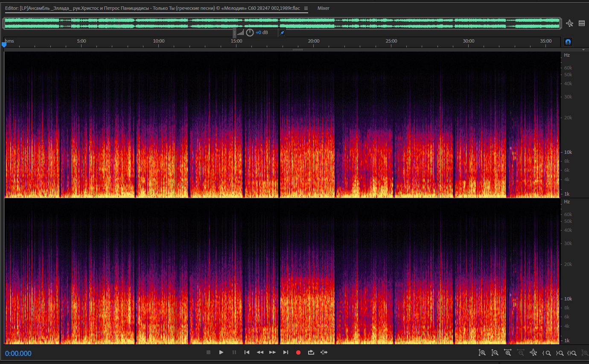
Task: Click the 25:00 label on the time ruler
Action: 391,41
